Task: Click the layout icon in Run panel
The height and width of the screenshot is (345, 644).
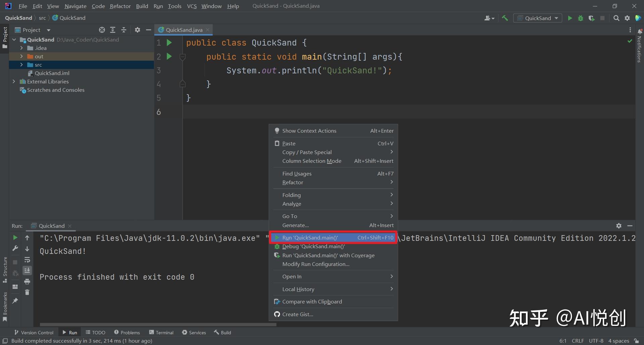Action: (15, 287)
